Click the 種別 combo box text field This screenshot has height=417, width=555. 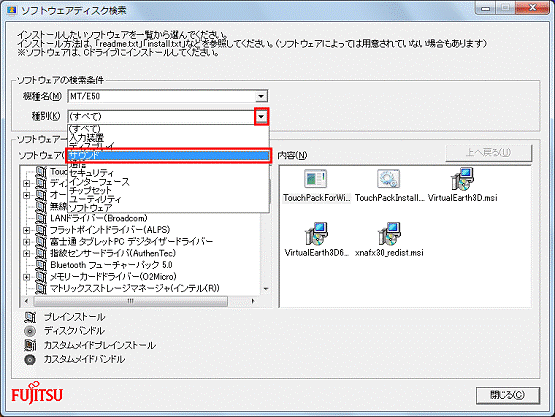(x=161, y=116)
